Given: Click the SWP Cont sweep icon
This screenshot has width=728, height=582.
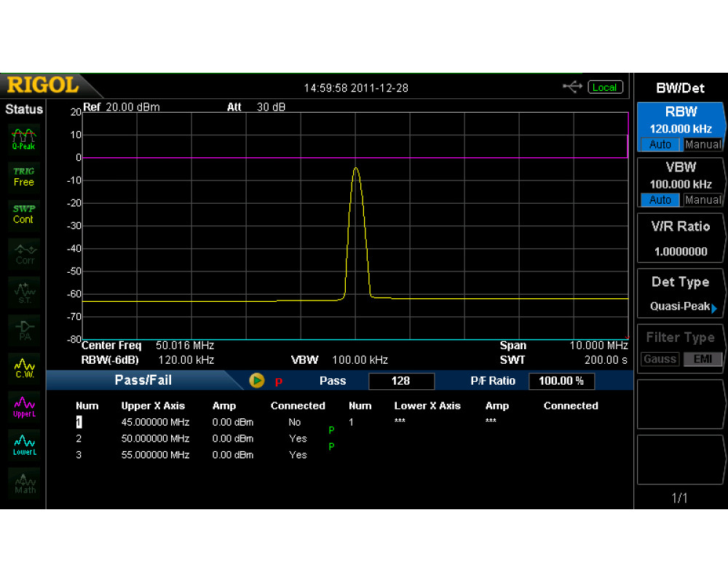Looking at the screenshot, I should [x=24, y=214].
